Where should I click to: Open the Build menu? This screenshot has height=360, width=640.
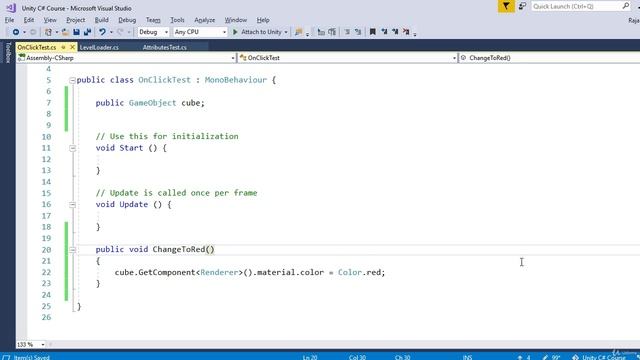click(x=101, y=20)
